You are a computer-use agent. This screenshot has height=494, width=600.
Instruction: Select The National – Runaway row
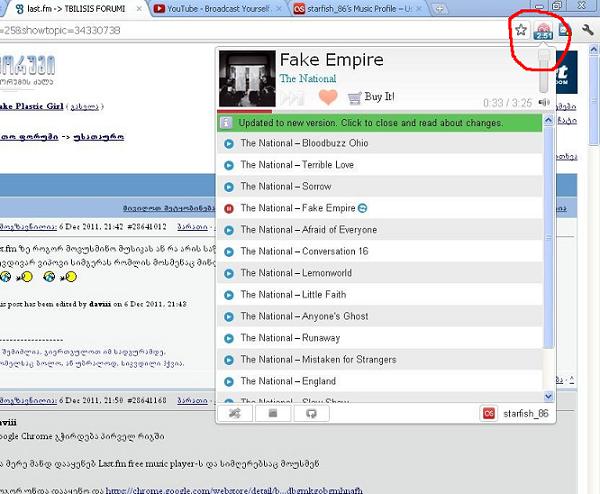[380, 338]
